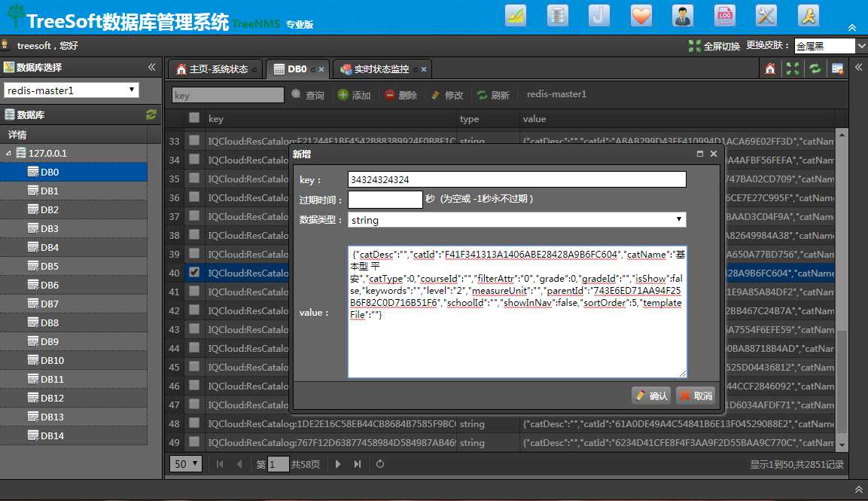
Task: Check the row 33 checkbox
Action: (x=193, y=140)
